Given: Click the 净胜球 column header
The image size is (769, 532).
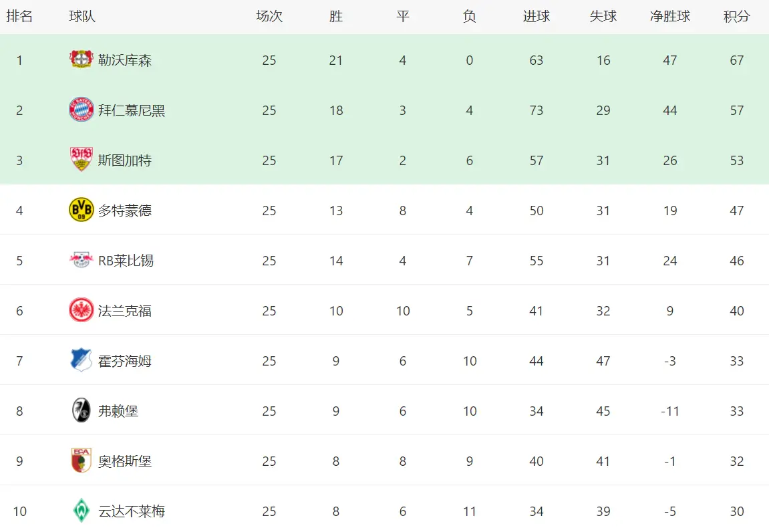Looking at the screenshot, I should [x=670, y=16].
